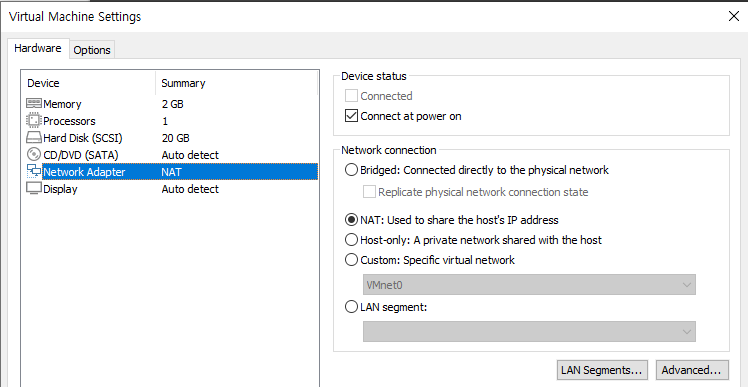Viewport: 748px width, 387px height.
Task: Open the Advanced... network settings
Action: [x=692, y=370]
